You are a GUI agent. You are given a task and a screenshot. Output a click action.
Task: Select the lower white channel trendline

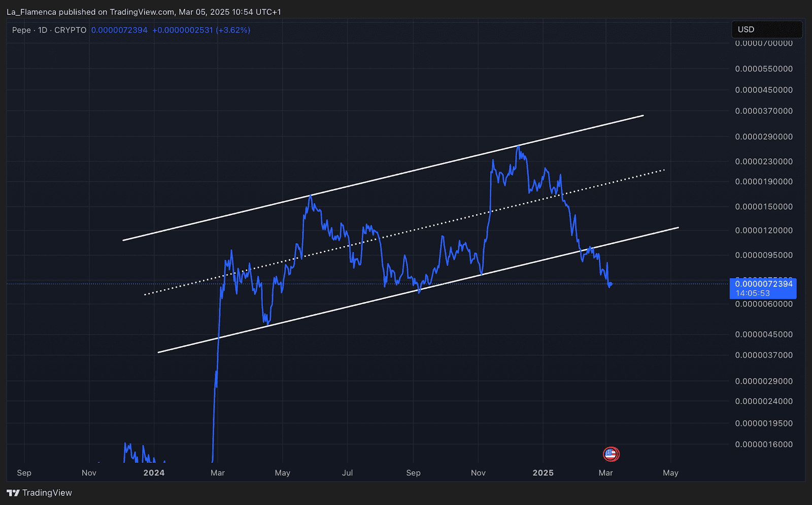(418, 290)
